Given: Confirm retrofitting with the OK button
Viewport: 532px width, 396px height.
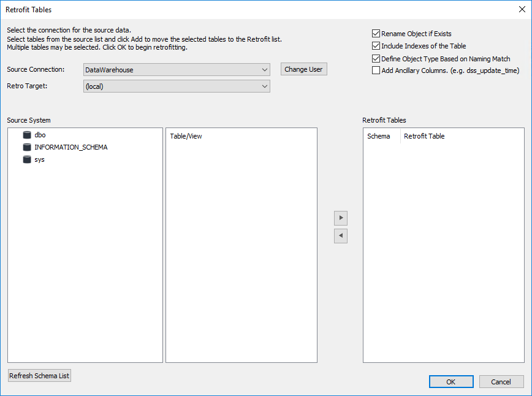Looking at the screenshot, I should tap(450, 382).
